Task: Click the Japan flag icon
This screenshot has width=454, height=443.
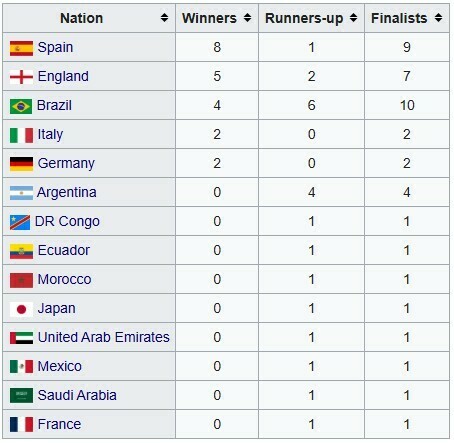Action: point(21,309)
